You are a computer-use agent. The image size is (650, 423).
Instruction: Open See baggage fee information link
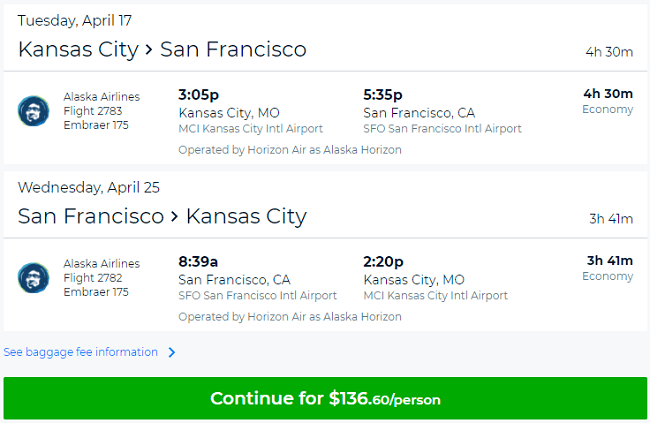[80, 352]
